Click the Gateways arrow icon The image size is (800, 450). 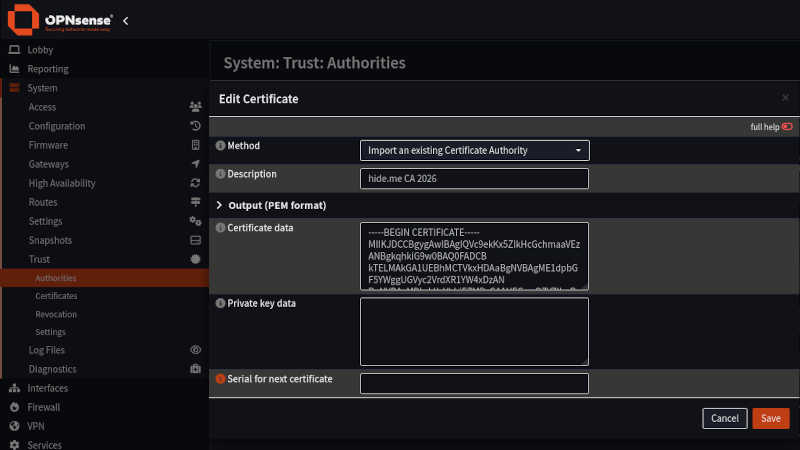[x=195, y=164]
